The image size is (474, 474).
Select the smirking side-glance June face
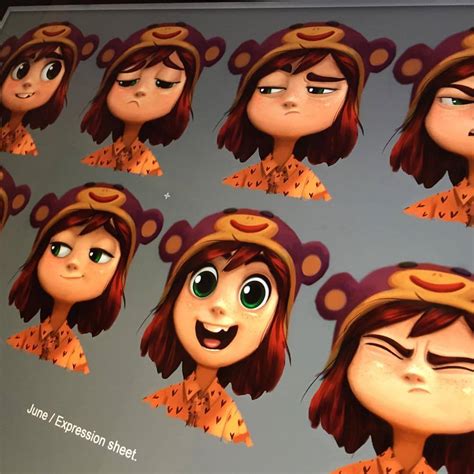(85, 277)
